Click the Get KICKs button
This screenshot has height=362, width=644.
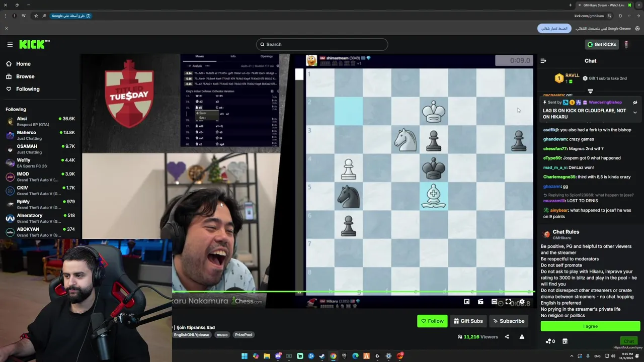(602, 44)
